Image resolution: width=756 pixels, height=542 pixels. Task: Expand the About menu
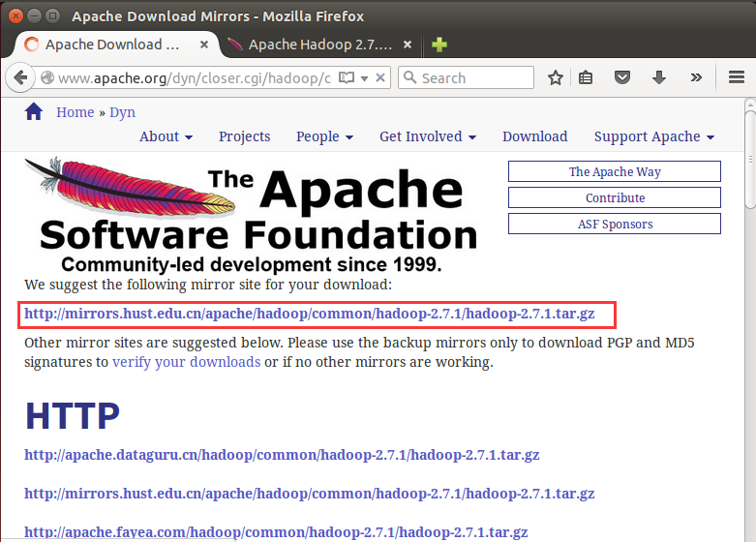point(166,136)
